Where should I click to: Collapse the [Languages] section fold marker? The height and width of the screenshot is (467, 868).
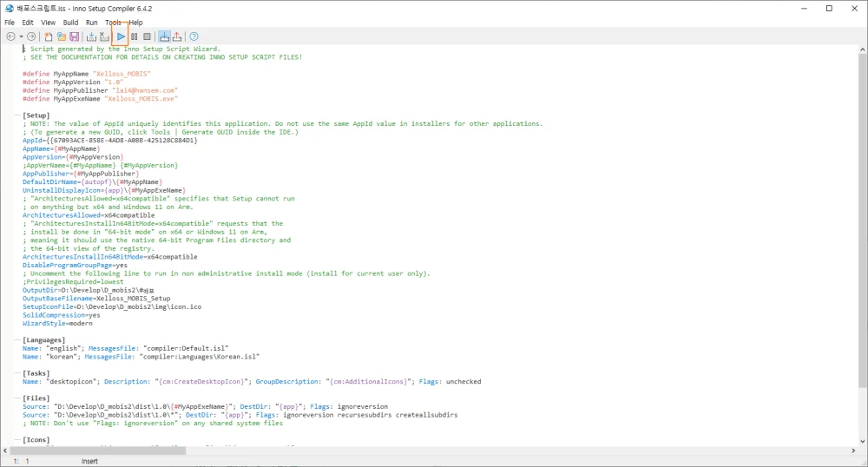[x=17, y=339]
